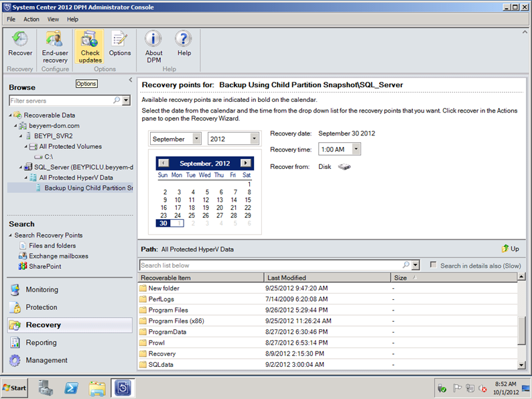Collapse the Recoverable Data tree node
Viewport: 532px width, 399px height.
click(x=10, y=115)
